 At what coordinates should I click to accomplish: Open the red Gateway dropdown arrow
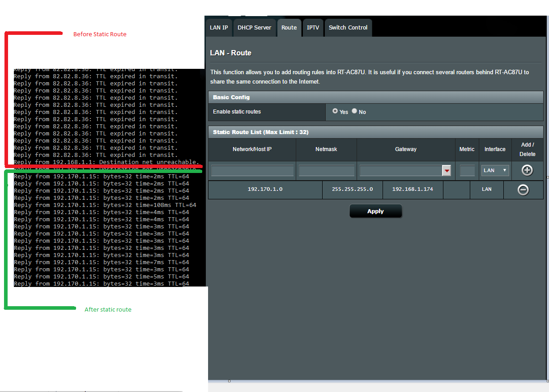[x=447, y=170]
